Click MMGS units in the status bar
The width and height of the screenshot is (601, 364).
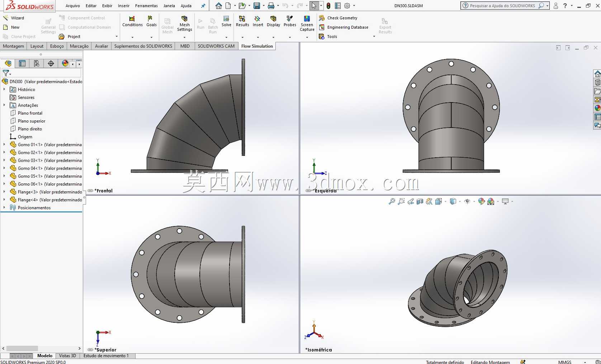[565, 362]
